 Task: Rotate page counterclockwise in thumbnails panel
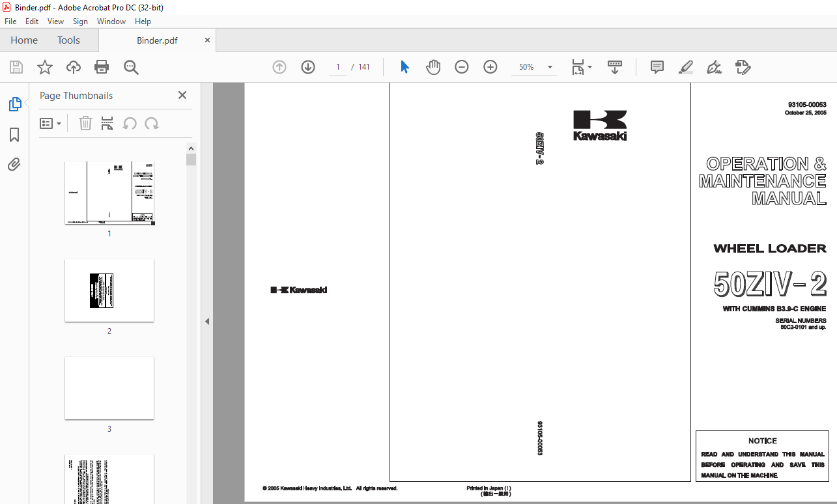point(130,123)
